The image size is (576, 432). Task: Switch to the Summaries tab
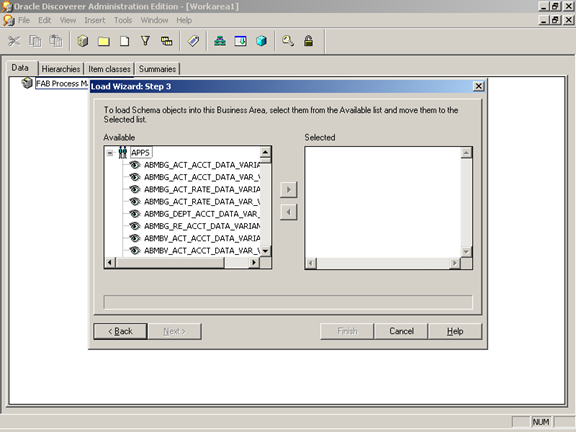[x=157, y=69]
